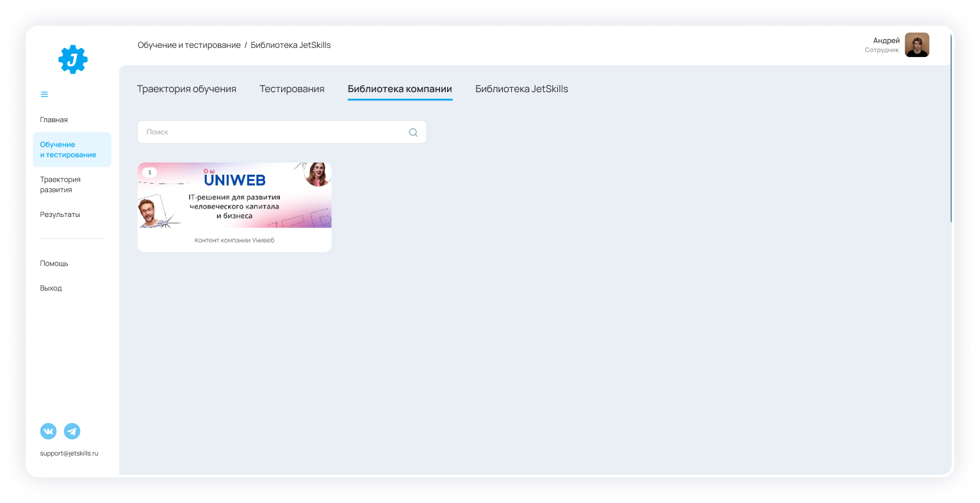The image size is (980, 503).
Task: Open the Библиотека JetSkills tab
Action: [x=521, y=89]
